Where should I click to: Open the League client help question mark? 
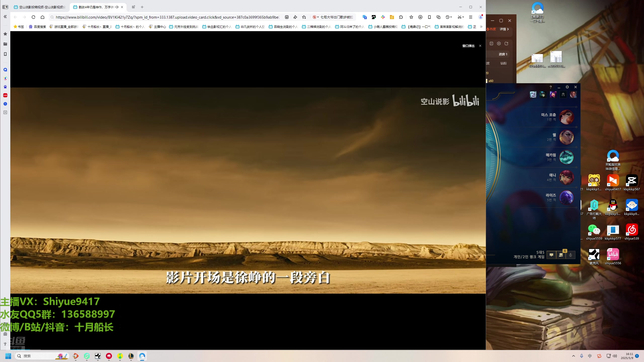(550, 87)
